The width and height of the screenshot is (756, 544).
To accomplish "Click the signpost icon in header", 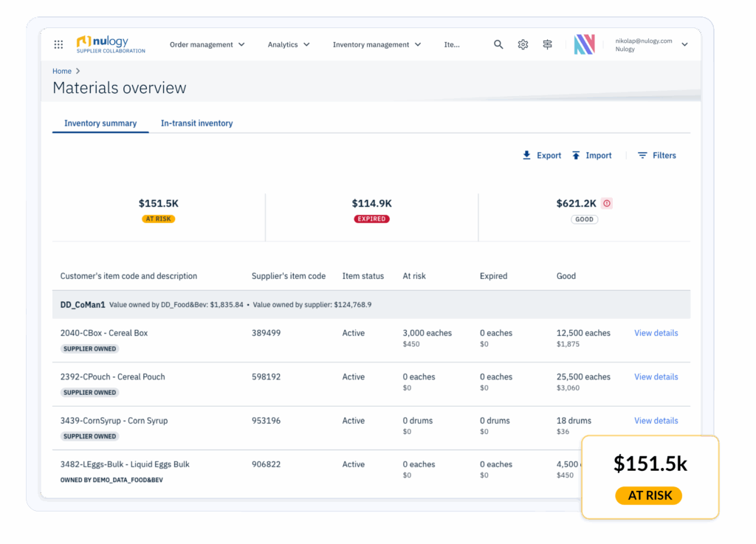I will (x=547, y=45).
